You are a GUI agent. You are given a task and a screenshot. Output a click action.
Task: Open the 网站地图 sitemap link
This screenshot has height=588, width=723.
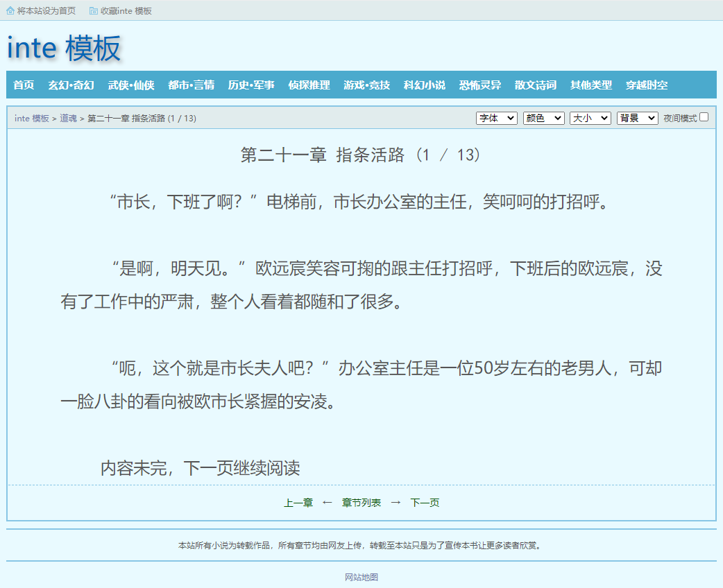coord(361,577)
